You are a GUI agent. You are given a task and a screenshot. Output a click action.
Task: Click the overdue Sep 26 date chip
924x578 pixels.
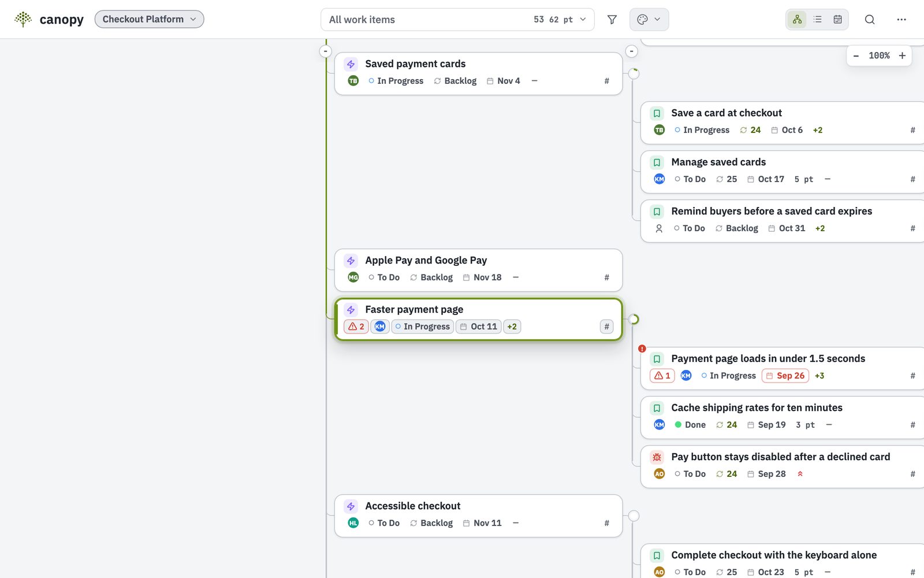(785, 376)
